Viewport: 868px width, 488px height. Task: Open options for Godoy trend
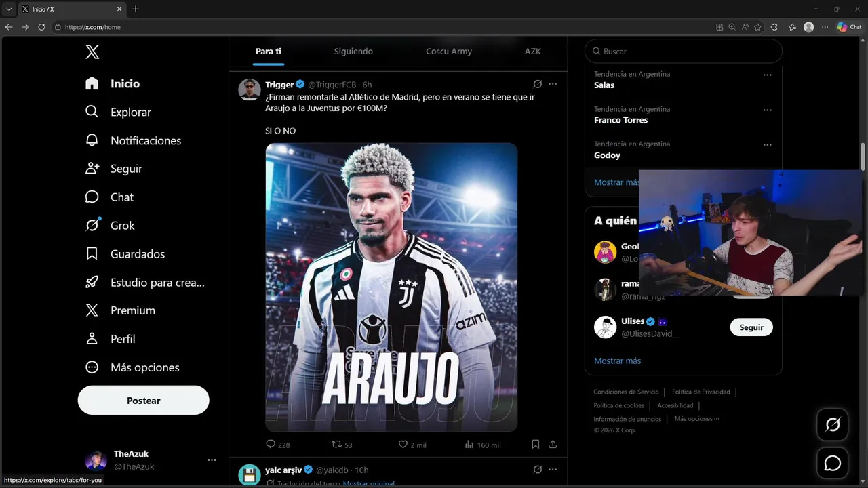pyautogui.click(x=767, y=144)
